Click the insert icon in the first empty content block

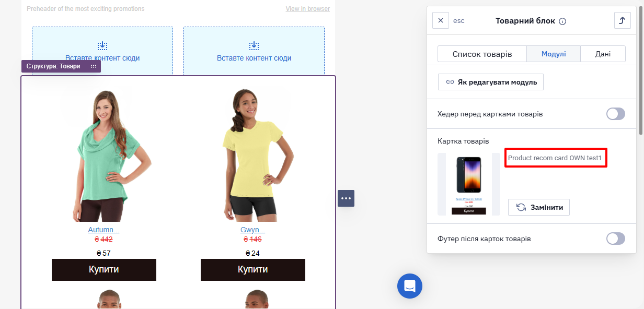[x=102, y=46]
